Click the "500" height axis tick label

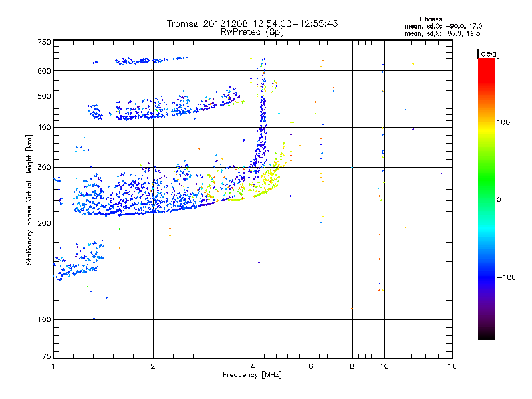click(x=44, y=96)
